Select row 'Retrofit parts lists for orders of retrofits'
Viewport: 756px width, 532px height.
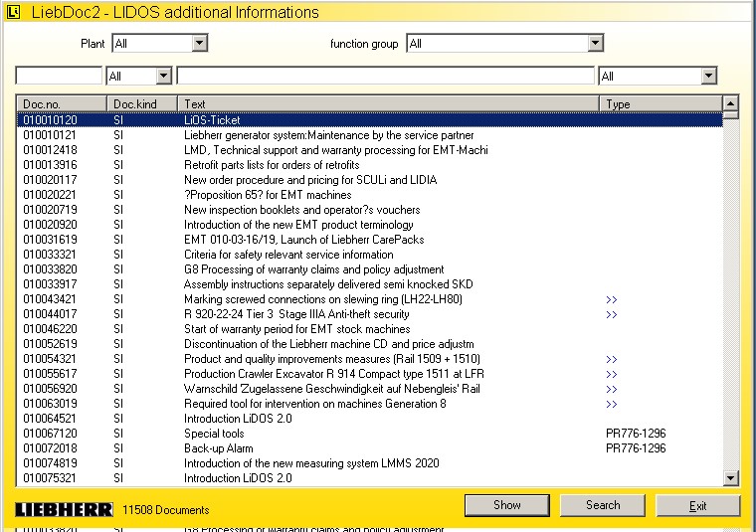(370, 165)
